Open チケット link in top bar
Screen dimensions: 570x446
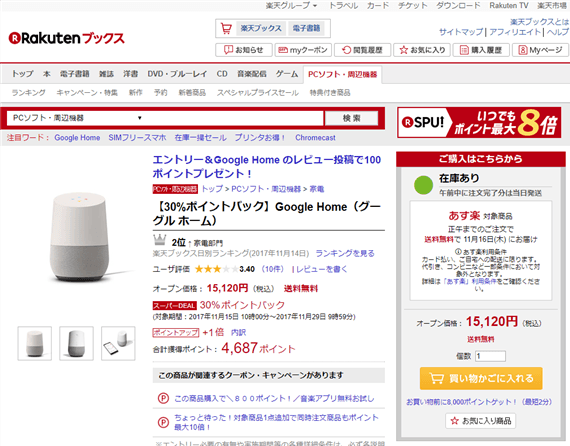point(412,5)
